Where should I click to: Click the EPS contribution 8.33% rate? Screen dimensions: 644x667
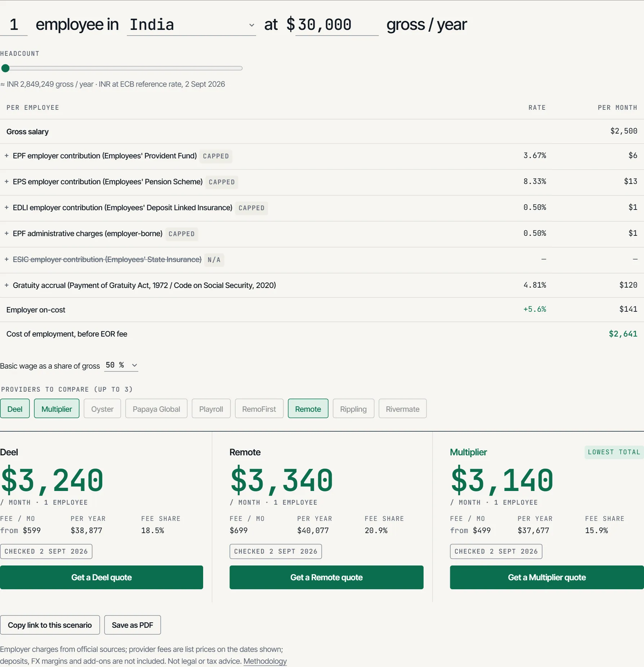(535, 181)
